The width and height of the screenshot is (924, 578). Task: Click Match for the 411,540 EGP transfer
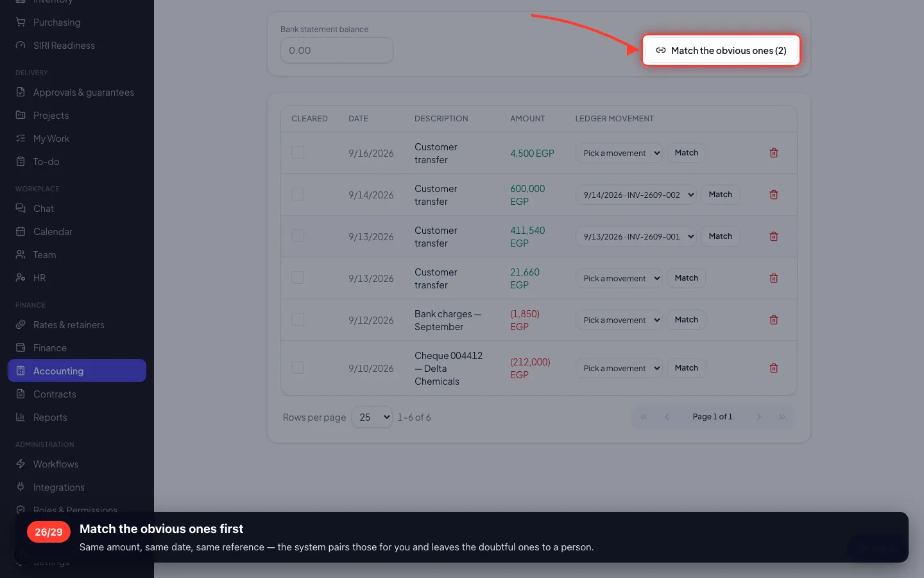720,236
